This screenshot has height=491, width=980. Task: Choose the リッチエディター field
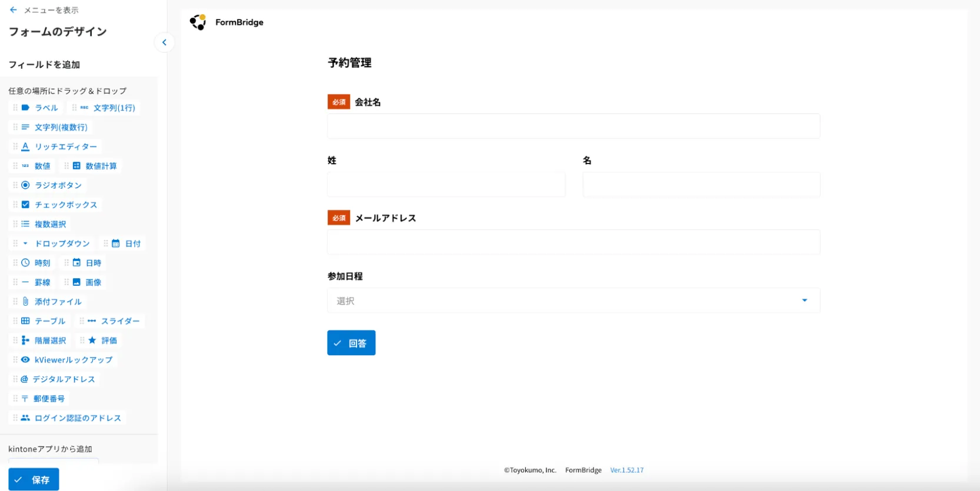[55, 146]
